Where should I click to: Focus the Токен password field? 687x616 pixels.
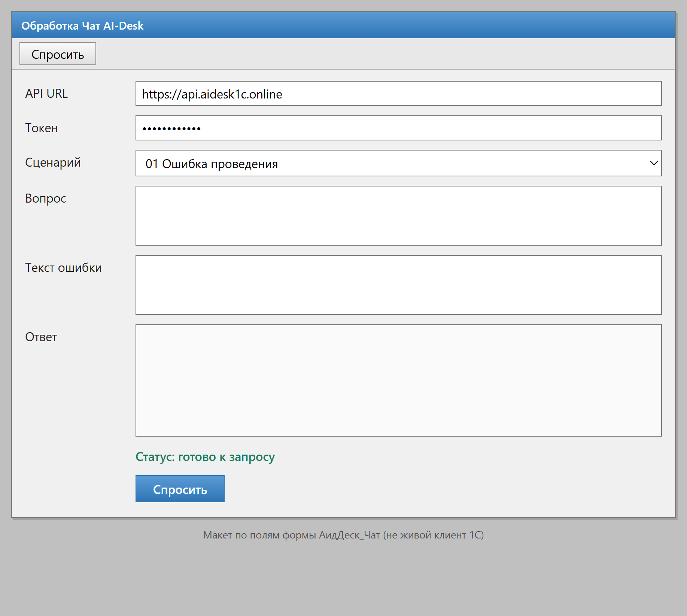click(x=398, y=128)
